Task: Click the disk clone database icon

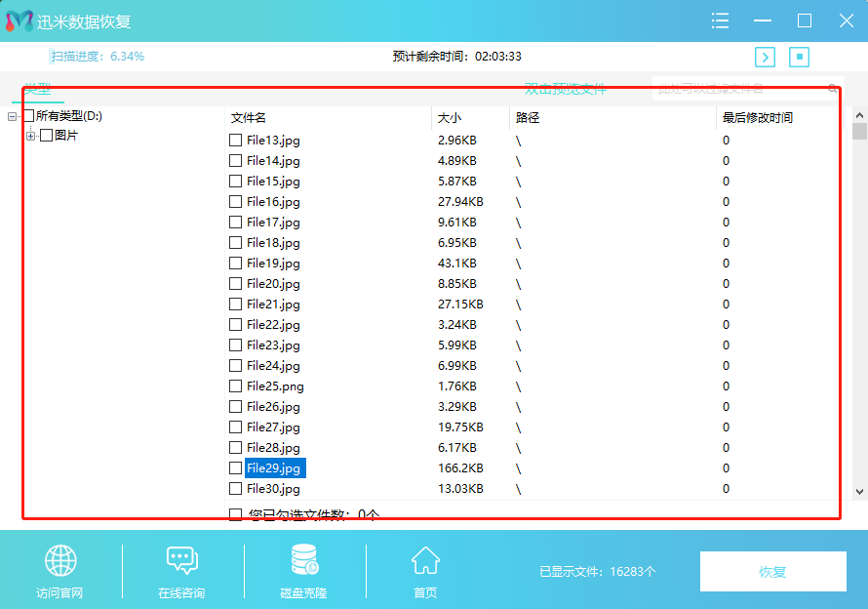Action: 304,561
